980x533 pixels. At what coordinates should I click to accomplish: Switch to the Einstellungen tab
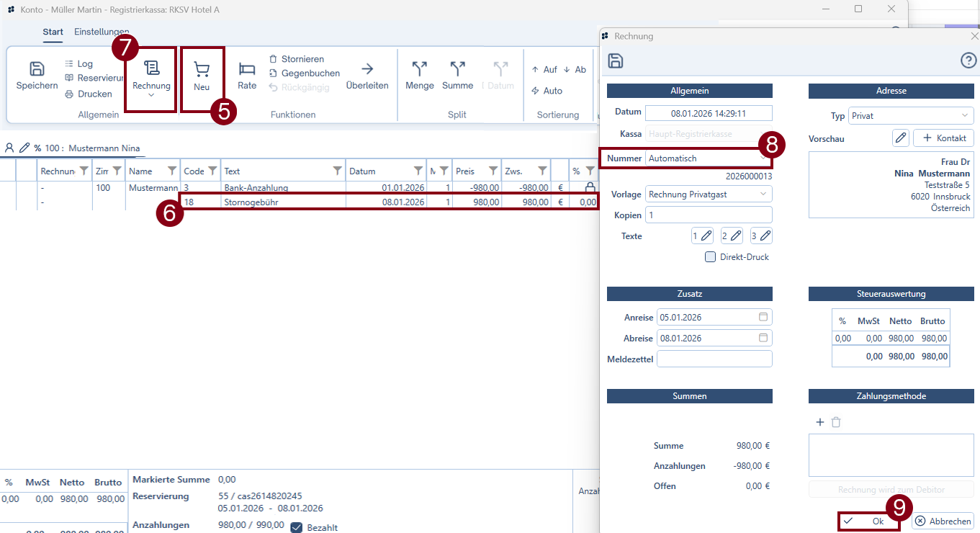click(x=102, y=32)
